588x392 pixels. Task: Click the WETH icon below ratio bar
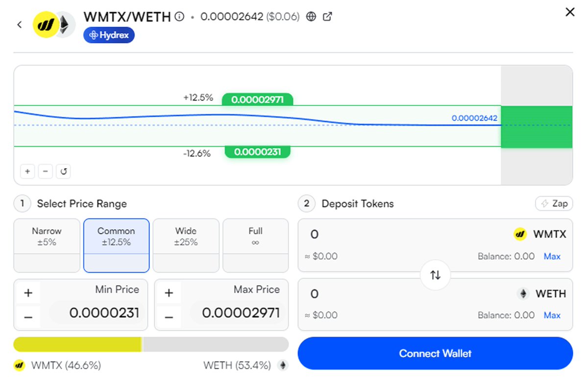pyautogui.click(x=283, y=366)
